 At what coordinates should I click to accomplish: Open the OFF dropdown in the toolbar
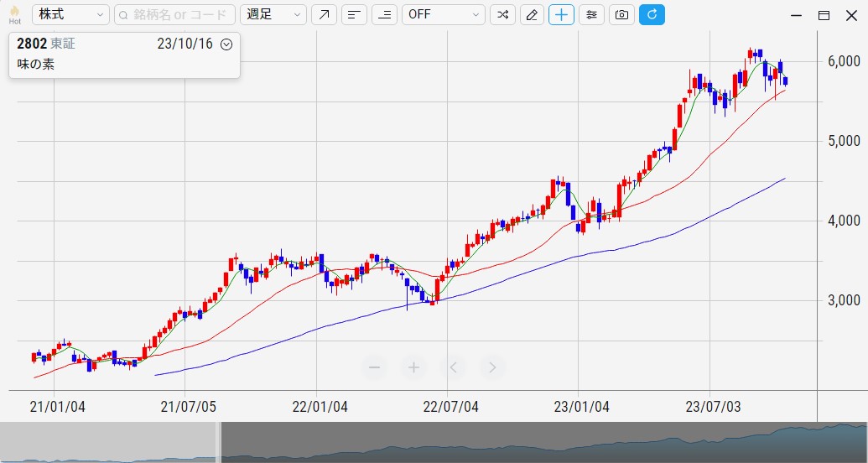pyautogui.click(x=444, y=15)
